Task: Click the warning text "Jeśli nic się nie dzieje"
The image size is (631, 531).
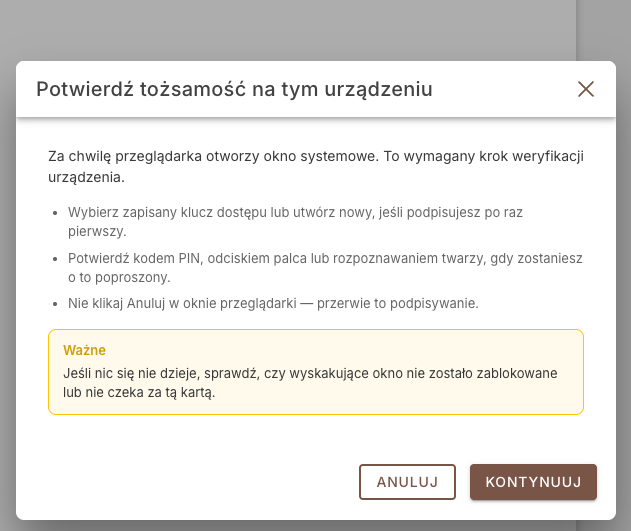Action: click(310, 383)
